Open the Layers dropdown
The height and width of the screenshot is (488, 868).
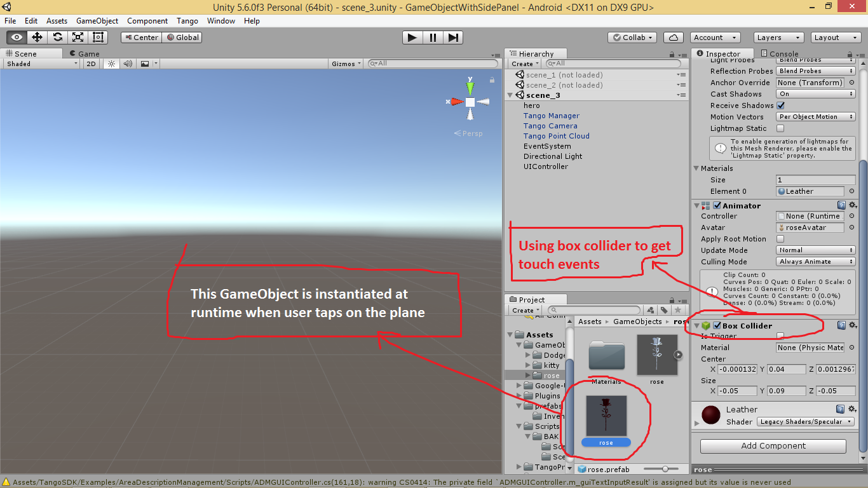pyautogui.click(x=778, y=37)
